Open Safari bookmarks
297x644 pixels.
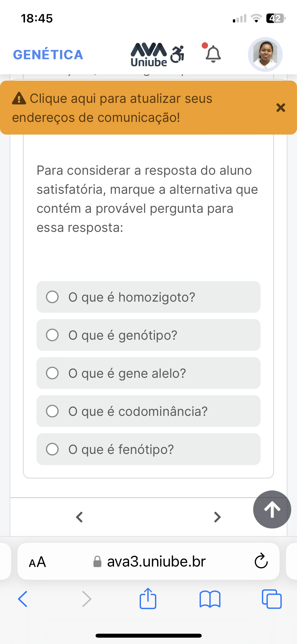point(210,599)
